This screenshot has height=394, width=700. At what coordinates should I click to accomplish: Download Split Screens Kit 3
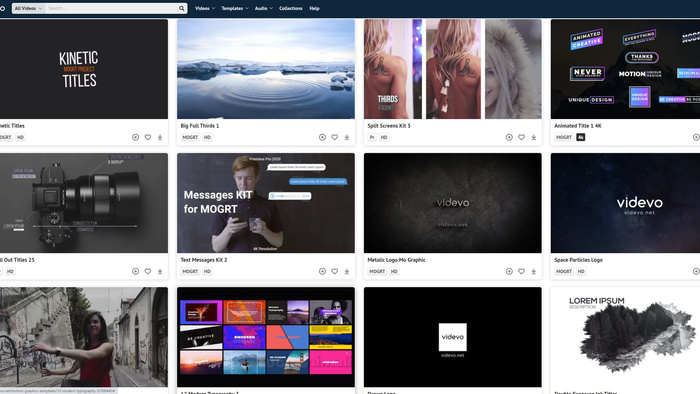(x=533, y=137)
